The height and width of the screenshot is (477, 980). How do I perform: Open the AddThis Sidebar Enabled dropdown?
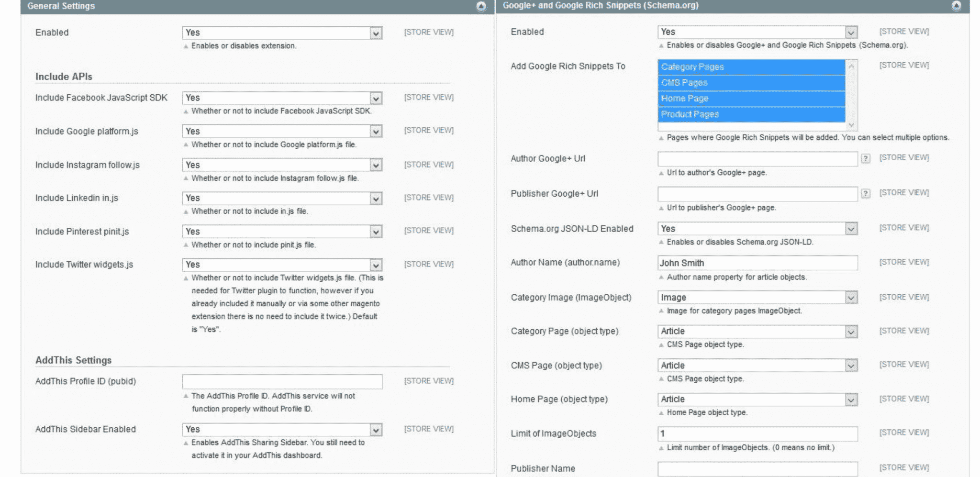coord(282,430)
